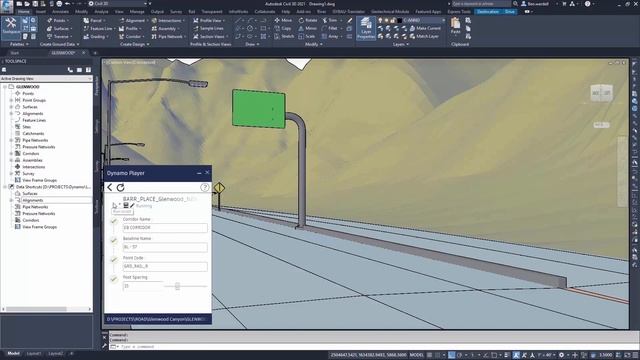The height and width of the screenshot is (360, 640).
Task: Click the Paste clipboard button
Action: (456, 27)
